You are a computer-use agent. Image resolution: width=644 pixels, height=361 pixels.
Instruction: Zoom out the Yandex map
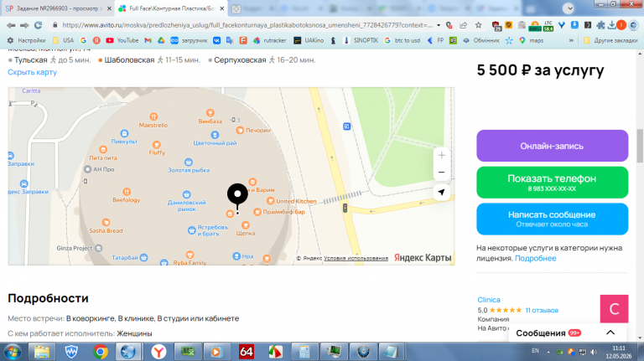click(x=442, y=173)
